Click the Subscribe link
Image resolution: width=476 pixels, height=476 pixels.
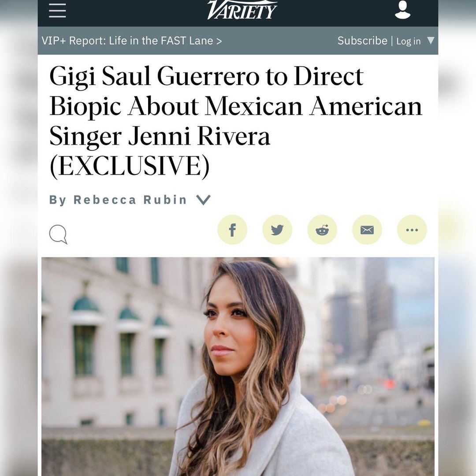coord(362,41)
